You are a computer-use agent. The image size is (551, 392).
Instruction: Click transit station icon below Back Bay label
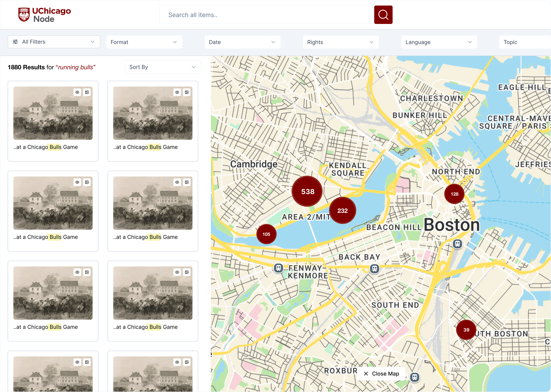point(374,268)
